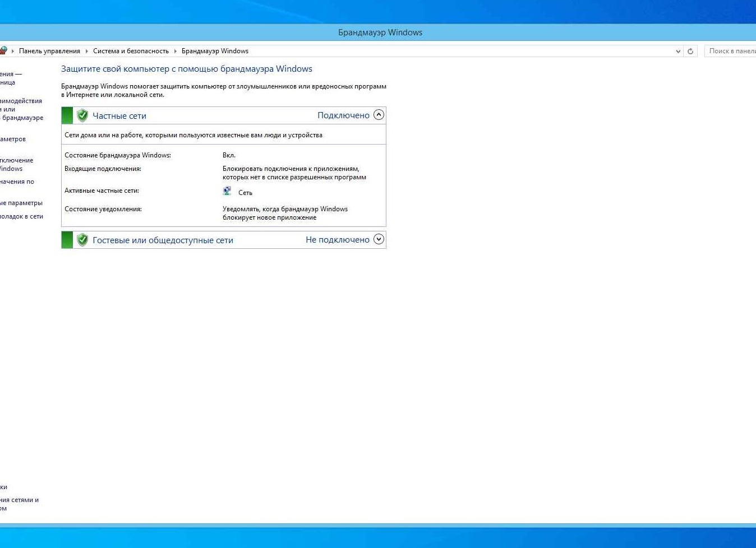Open the управления сетями и доступом sidebar link
The image size is (756, 548).
(x=19, y=504)
